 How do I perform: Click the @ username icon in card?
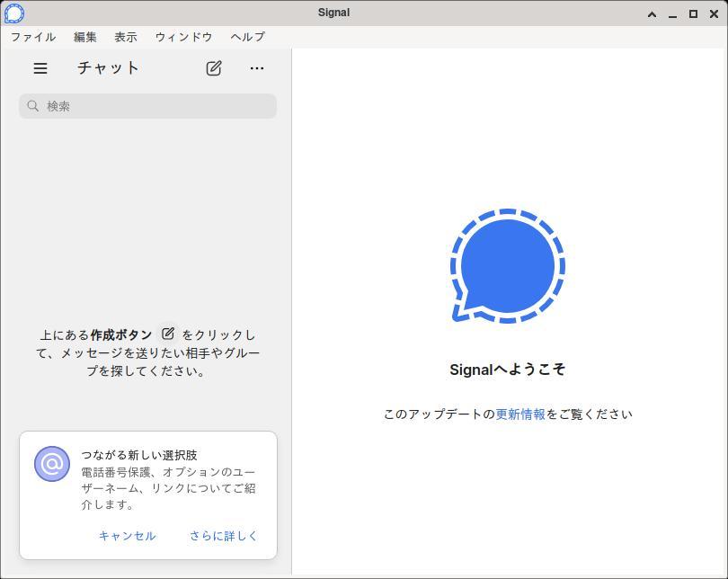tap(52, 464)
